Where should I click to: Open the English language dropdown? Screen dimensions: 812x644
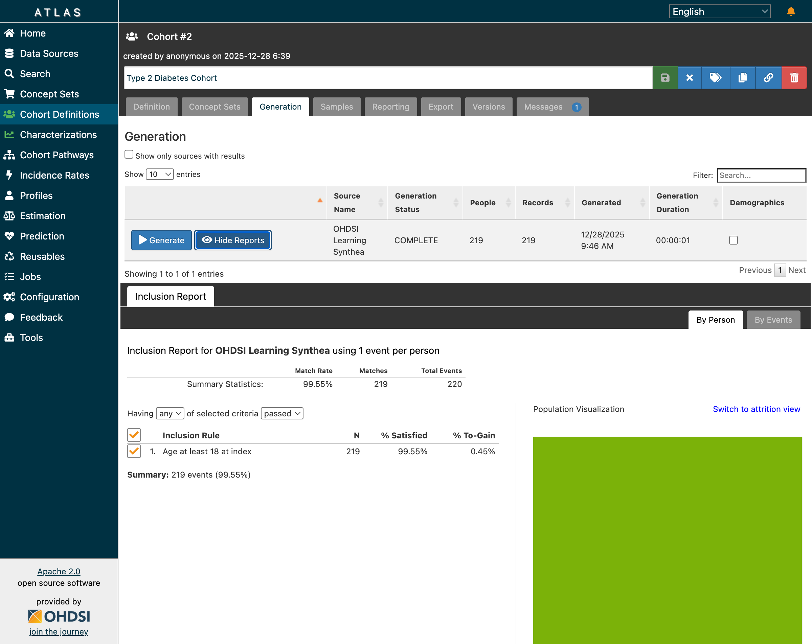(719, 12)
